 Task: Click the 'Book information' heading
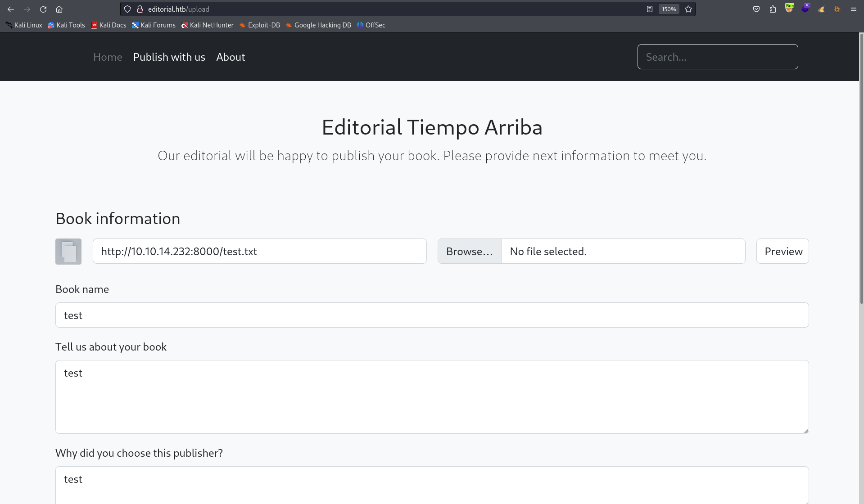[x=118, y=219]
